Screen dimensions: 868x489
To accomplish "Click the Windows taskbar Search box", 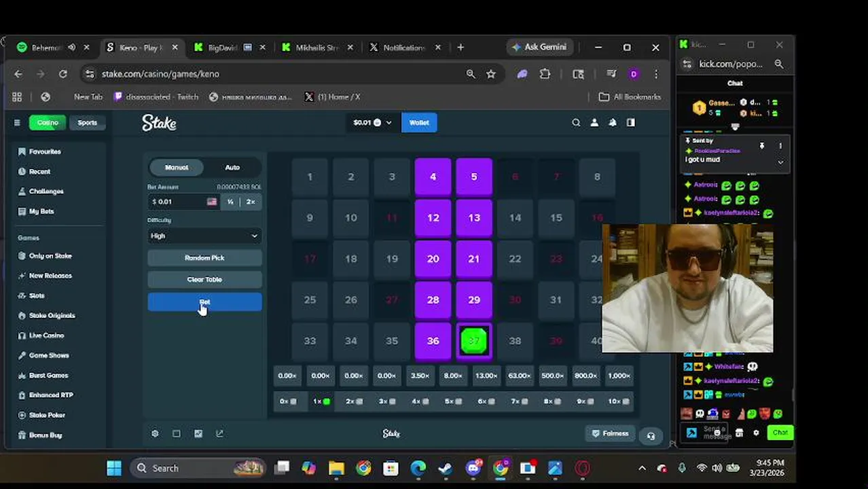I will [199, 468].
